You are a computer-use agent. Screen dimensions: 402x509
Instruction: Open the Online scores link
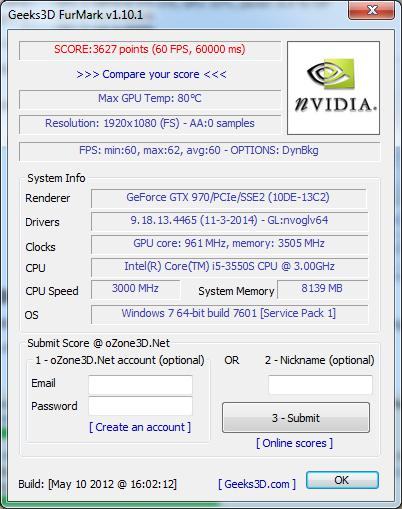pos(294,443)
